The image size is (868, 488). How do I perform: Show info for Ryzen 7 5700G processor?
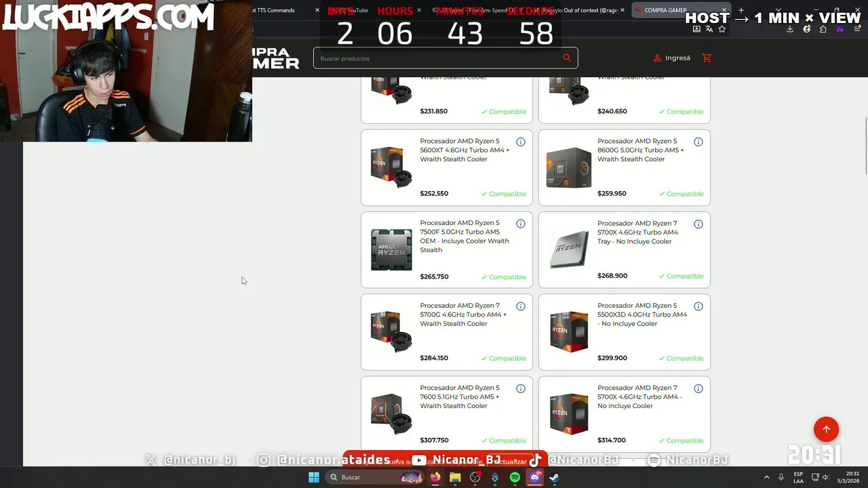521,306
